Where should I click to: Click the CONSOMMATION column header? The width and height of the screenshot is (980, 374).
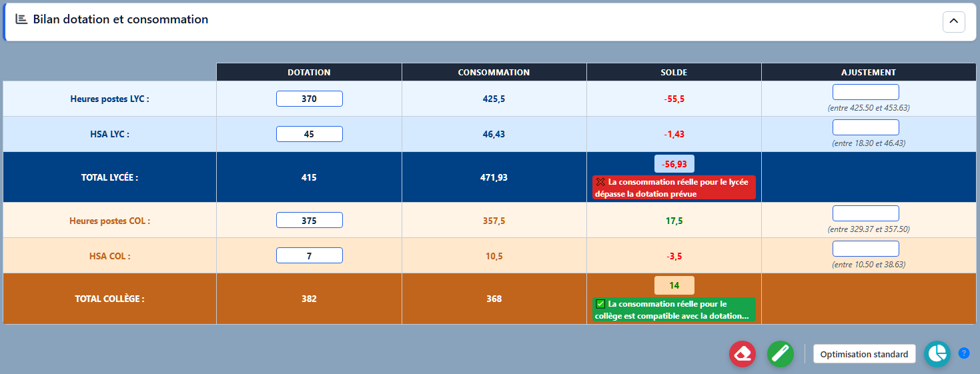point(494,72)
